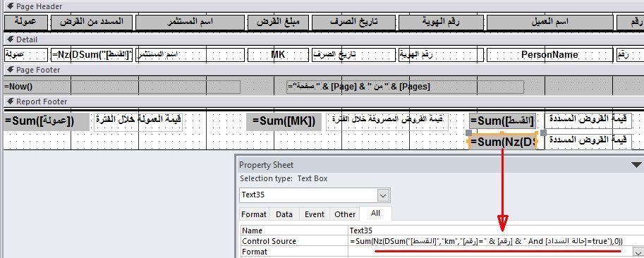
Task: Select the page number expression text box
Action: (405, 87)
